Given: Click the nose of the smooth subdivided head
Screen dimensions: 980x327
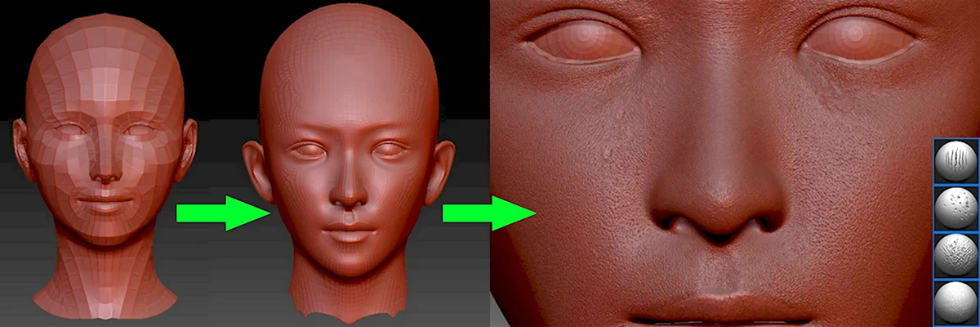Looking at the screenshot, I should point(349,195).
